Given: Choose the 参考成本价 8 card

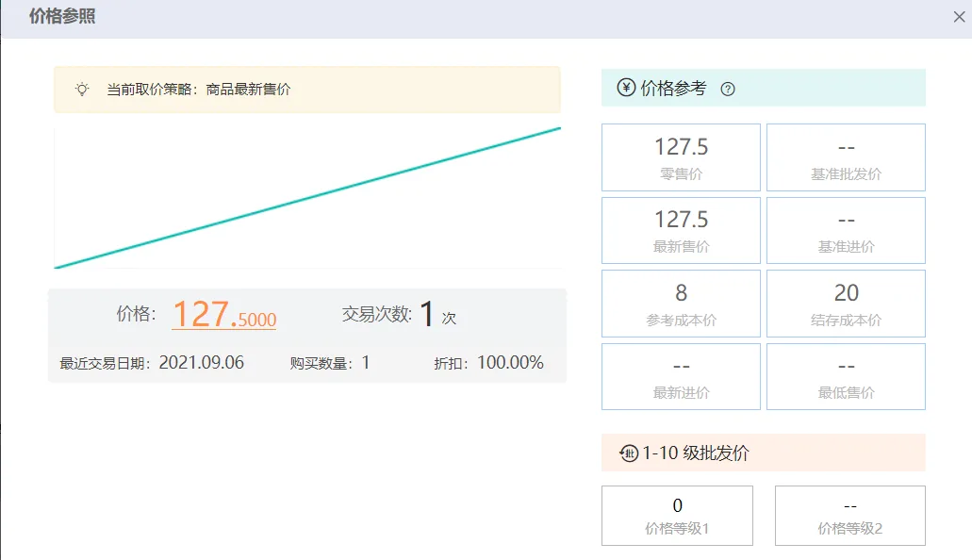Looking at the screenshot, I should [681, 304].
